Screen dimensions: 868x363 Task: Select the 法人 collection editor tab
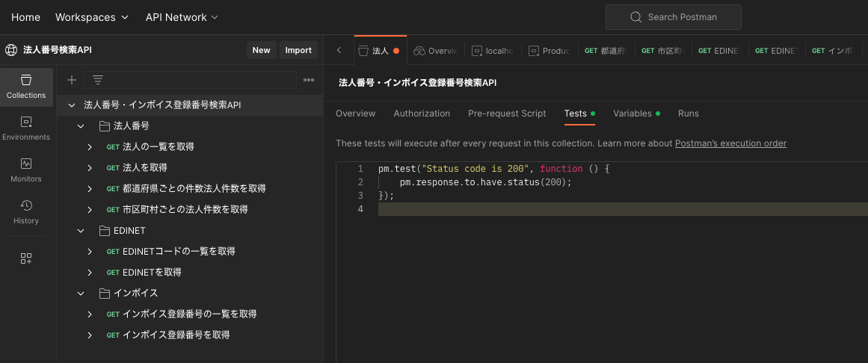(380, 50)
